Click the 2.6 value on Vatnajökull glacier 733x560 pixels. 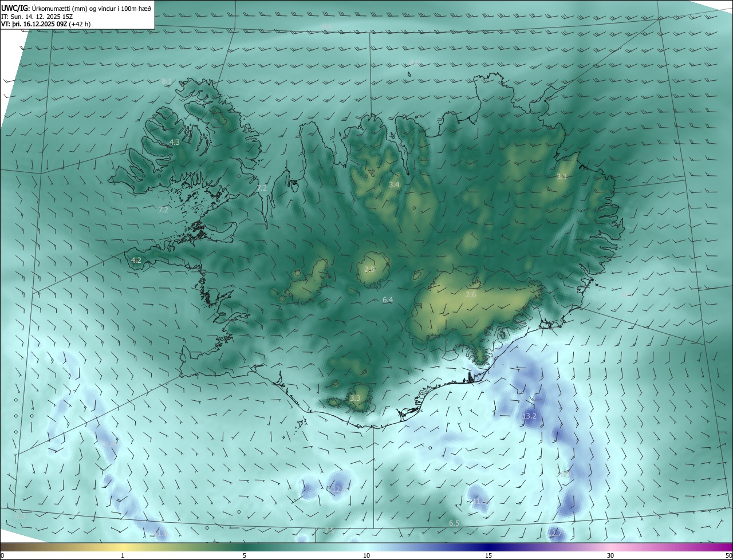point(471,294)
